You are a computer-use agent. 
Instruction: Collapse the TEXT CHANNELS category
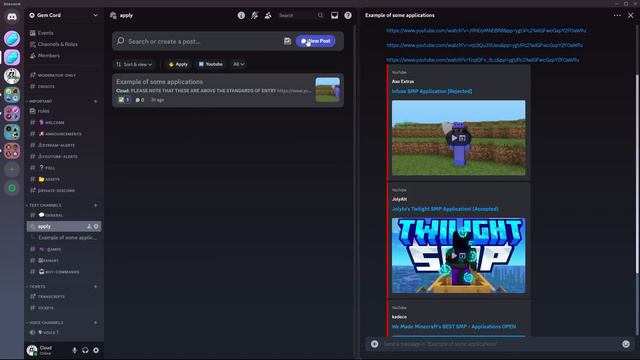(x=44, y=205)
